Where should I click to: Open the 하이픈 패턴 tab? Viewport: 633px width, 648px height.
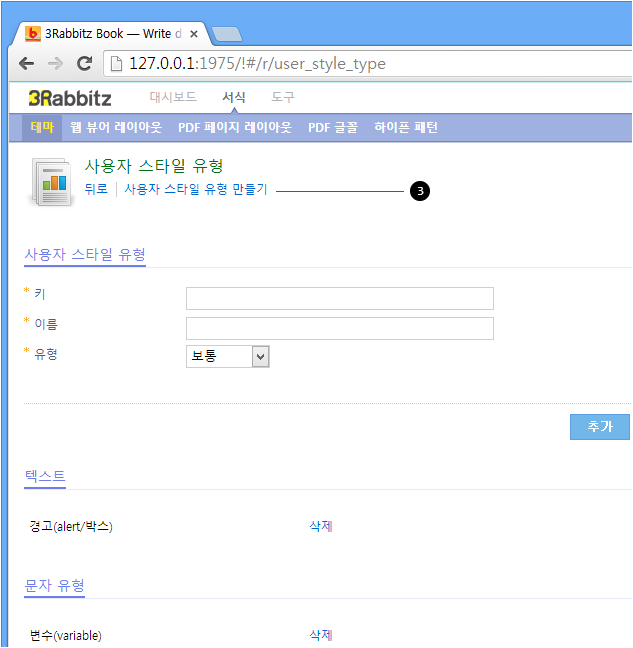[x=406, y=127]
